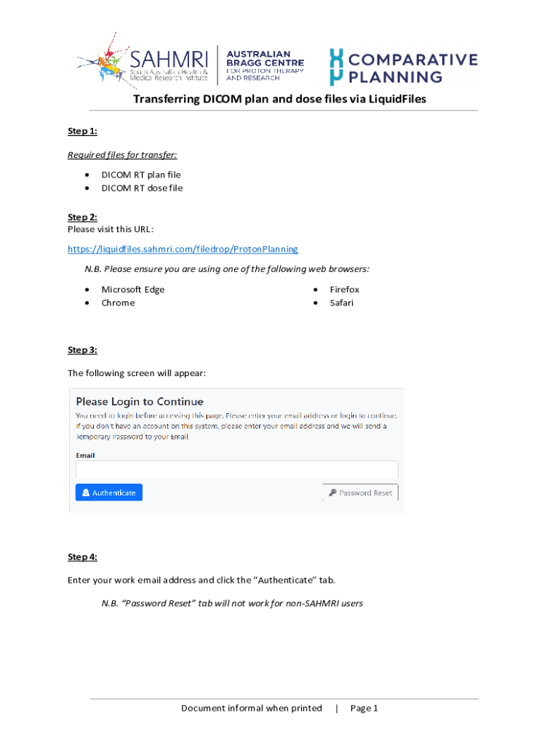
Task: Click into the Email input field
Action: point(236,469)
